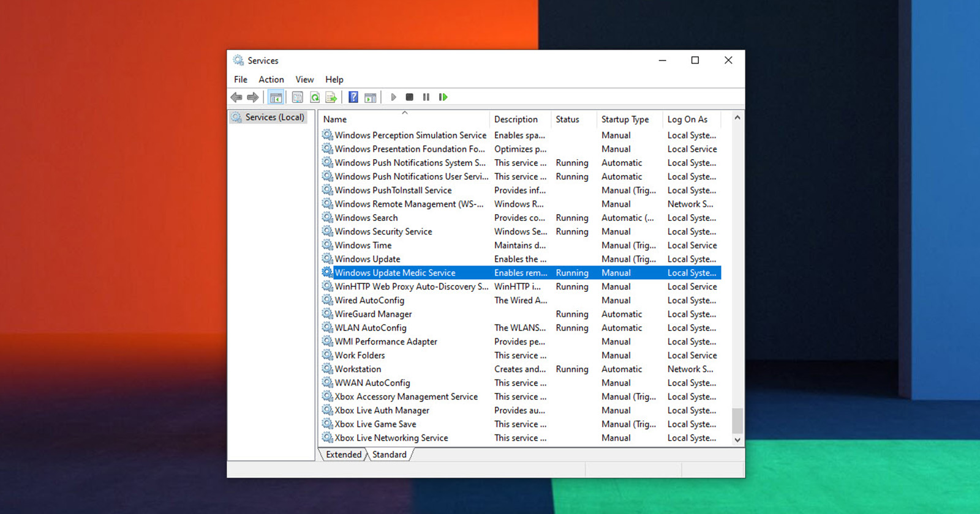Click the gear icon beside WWAN AutoConfig

[x=328, y=382]
